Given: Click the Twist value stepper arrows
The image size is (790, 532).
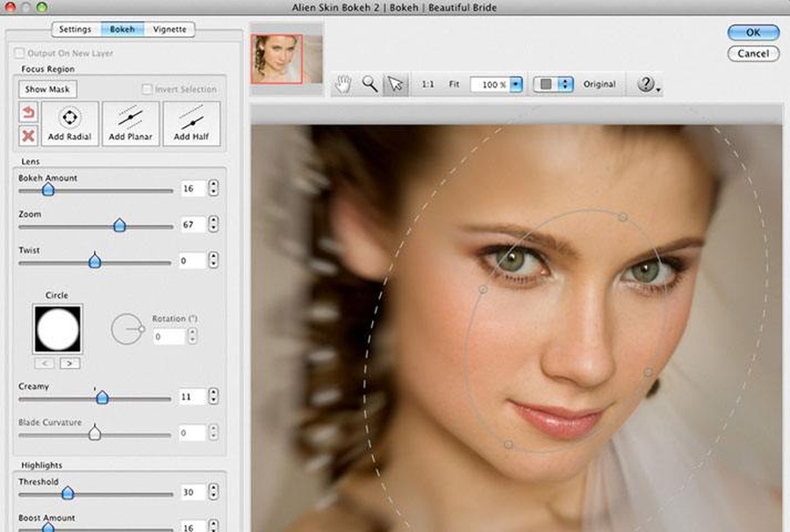Looking at the screenshot, I should [213, 260].
